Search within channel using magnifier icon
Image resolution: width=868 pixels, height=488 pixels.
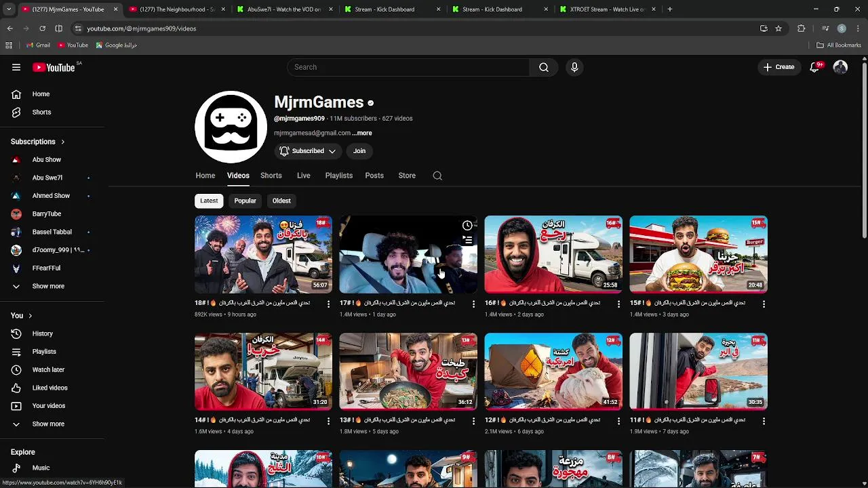point(437,176)
